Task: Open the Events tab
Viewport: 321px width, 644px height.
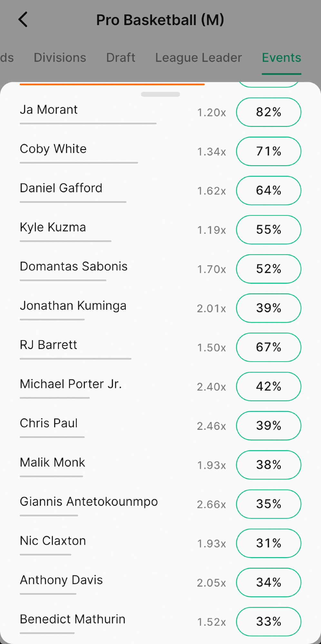Action: coord(281,58)
